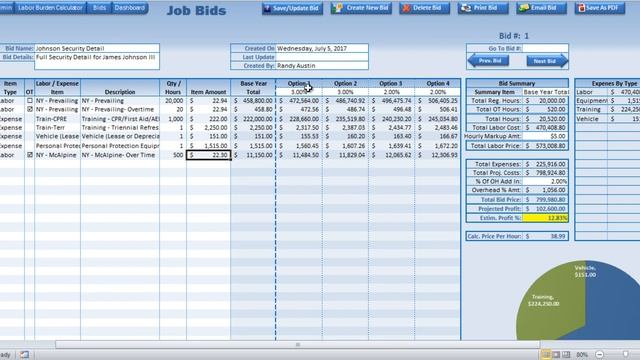Switch to Normal view in status bar
The width and height of the screenshot is (640, 360).
coord(546,355)
